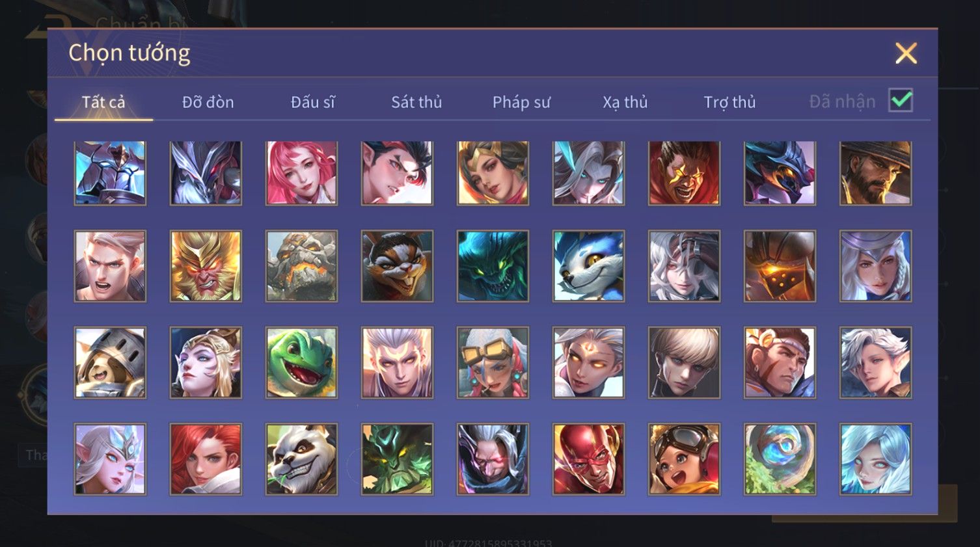The width and height of the screenshot is (980, 547).
Task: Open the Đấu sĩ tab
Action: tap(312, 102)
